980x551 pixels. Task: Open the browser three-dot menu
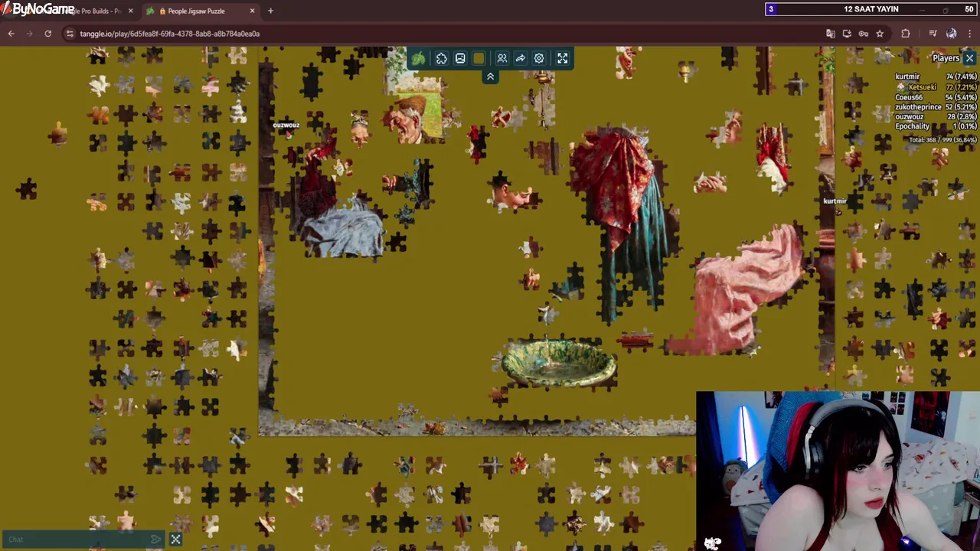tap(969, 34)
